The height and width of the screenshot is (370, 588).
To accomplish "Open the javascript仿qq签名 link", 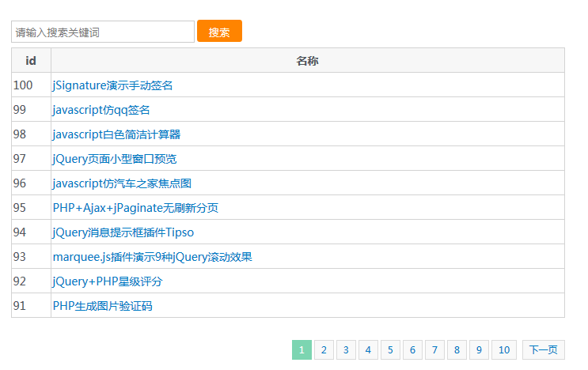I will click(101, 110).
